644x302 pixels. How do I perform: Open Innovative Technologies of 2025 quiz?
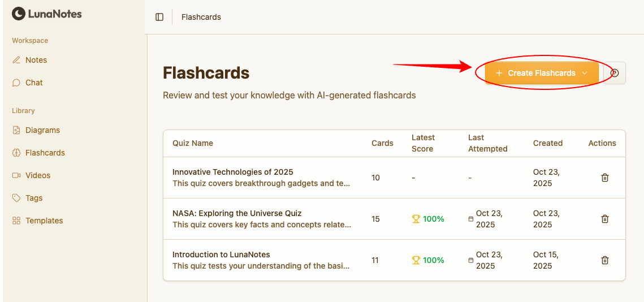point(233,172)
